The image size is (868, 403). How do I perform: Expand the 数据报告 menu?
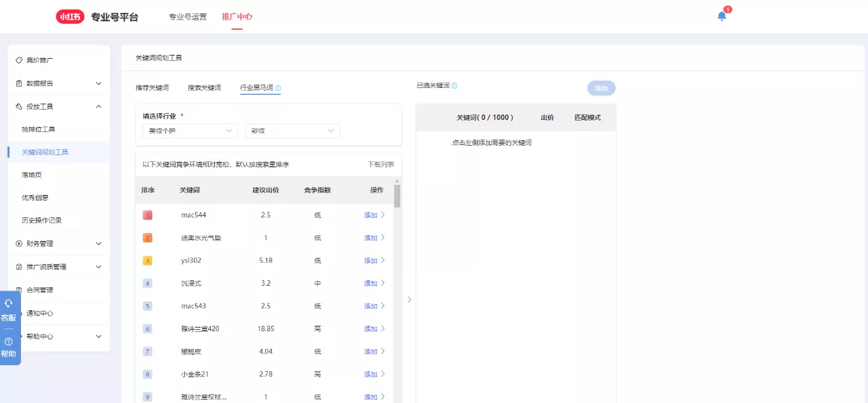[x=98, y=83]
